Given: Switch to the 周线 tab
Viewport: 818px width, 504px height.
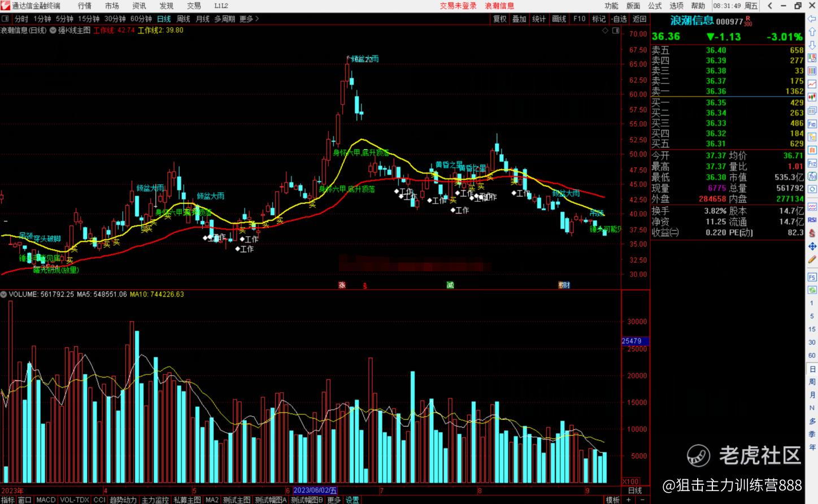Looking at the screenshot, I should (184, 19).
